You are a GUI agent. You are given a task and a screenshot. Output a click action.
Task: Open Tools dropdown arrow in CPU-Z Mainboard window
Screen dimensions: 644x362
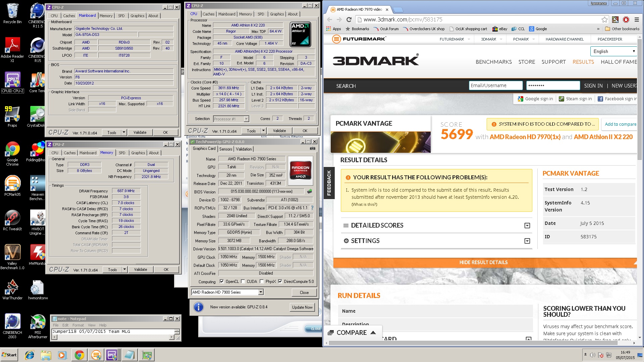pos(124,132)
